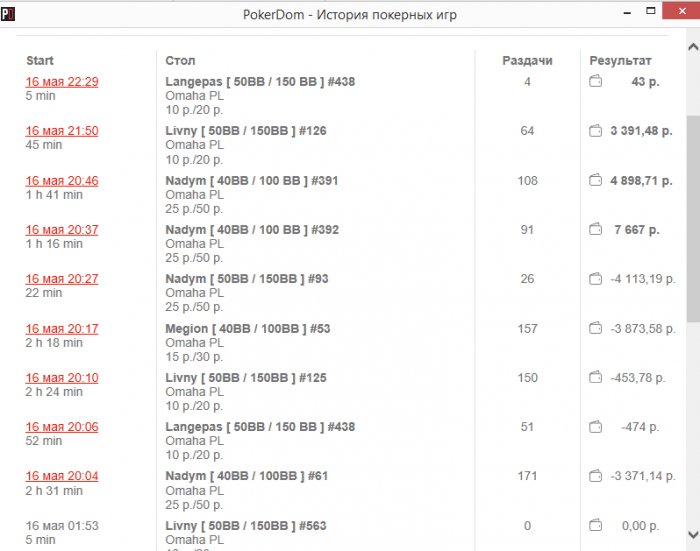Image resolution: width=700 pixels, height=551 pixels.
Task: Select table name Livny [ 50BB / 150BB ] #126
Action: (246, 131)
